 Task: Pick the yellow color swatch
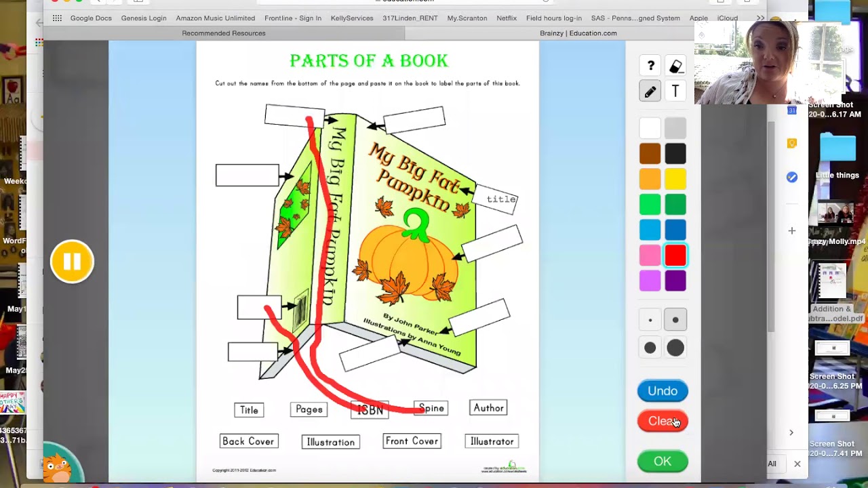675,179
